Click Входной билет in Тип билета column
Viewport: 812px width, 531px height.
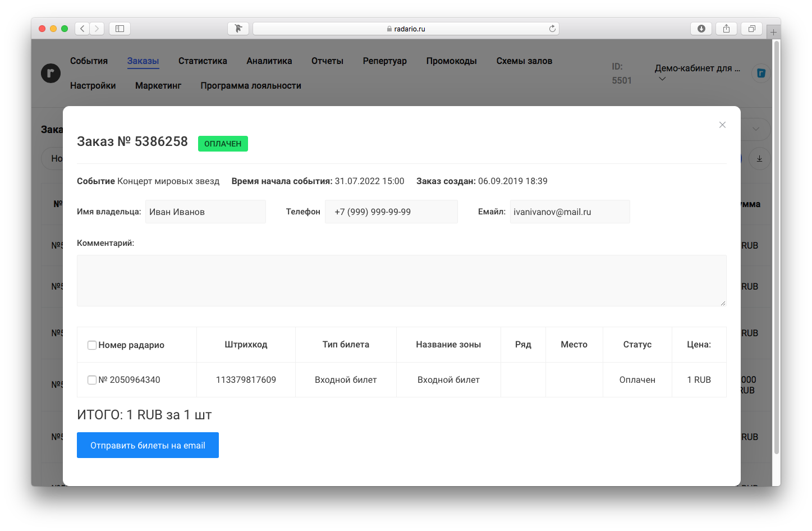(346, 380)
